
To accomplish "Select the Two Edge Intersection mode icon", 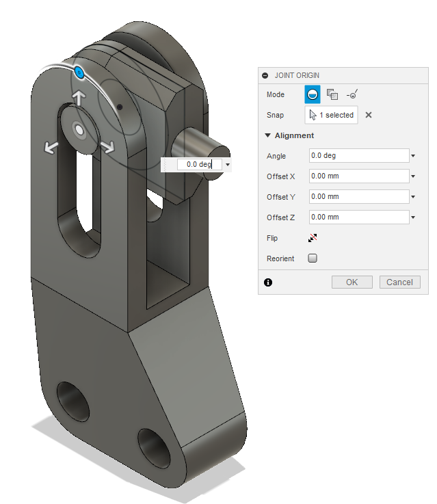I will coord(352,94).
